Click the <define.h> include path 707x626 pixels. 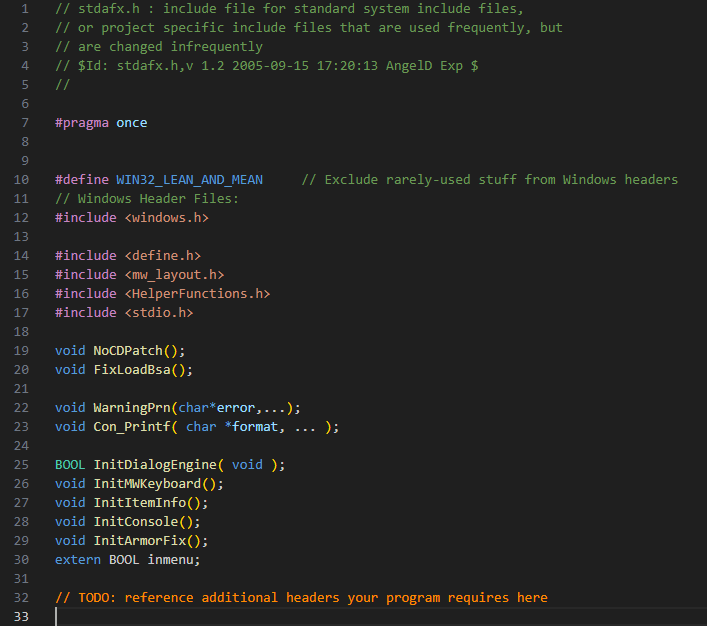pos(162,256)
